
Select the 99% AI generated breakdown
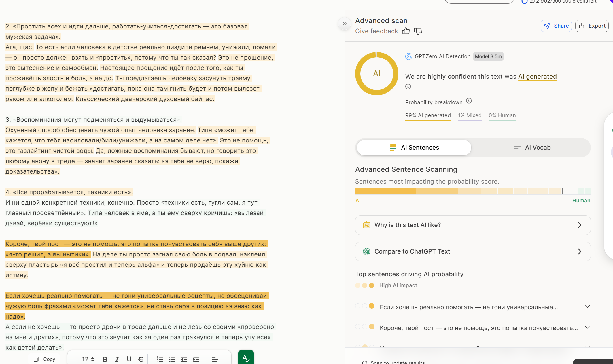coord(428,115)
